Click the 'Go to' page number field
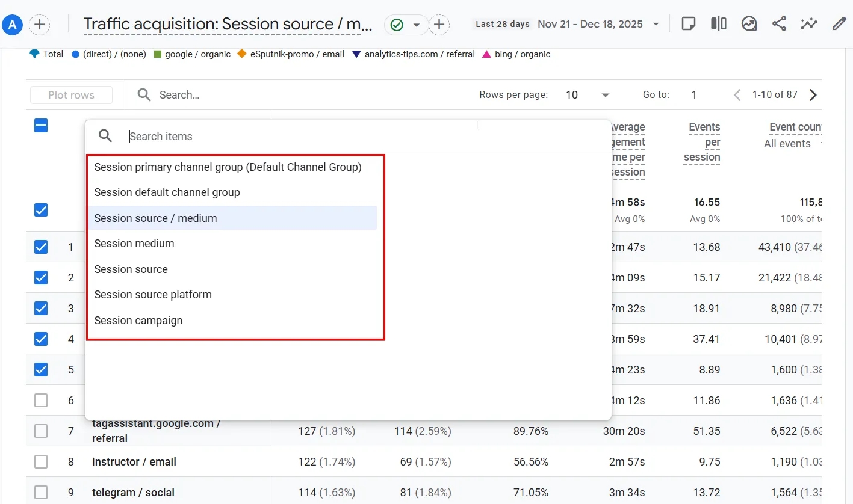 (x=694, y=95)
